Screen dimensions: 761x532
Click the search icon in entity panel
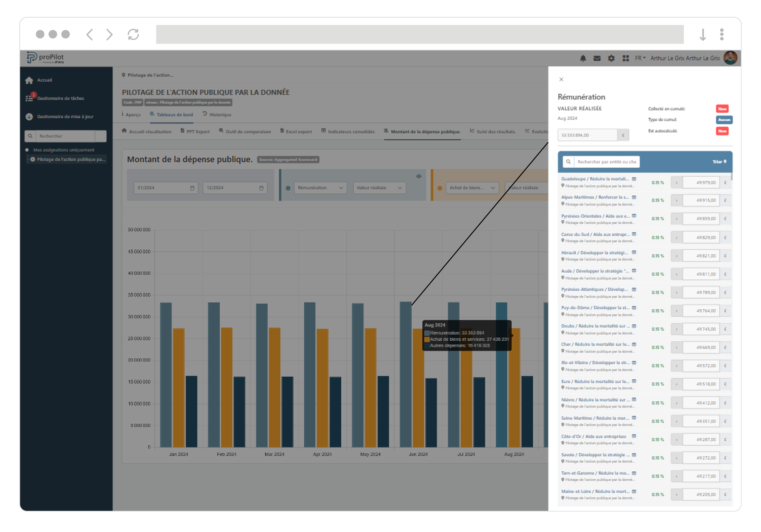568,162
